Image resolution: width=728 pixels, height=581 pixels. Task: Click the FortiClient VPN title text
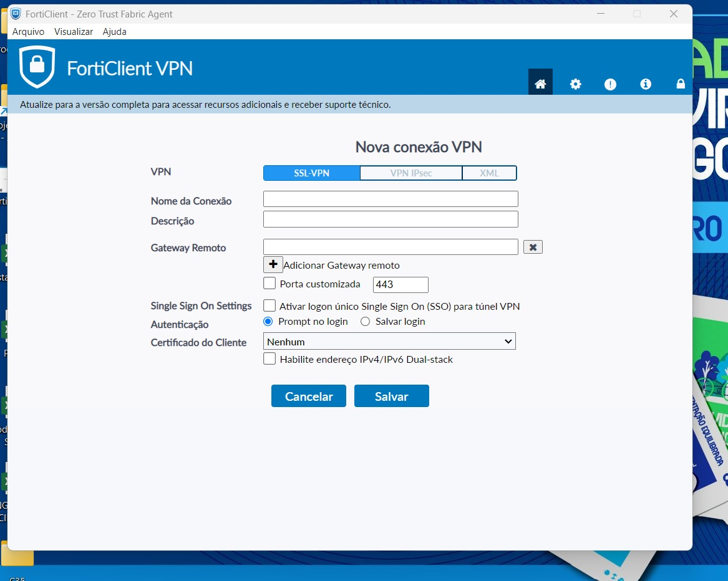[130, 68]
